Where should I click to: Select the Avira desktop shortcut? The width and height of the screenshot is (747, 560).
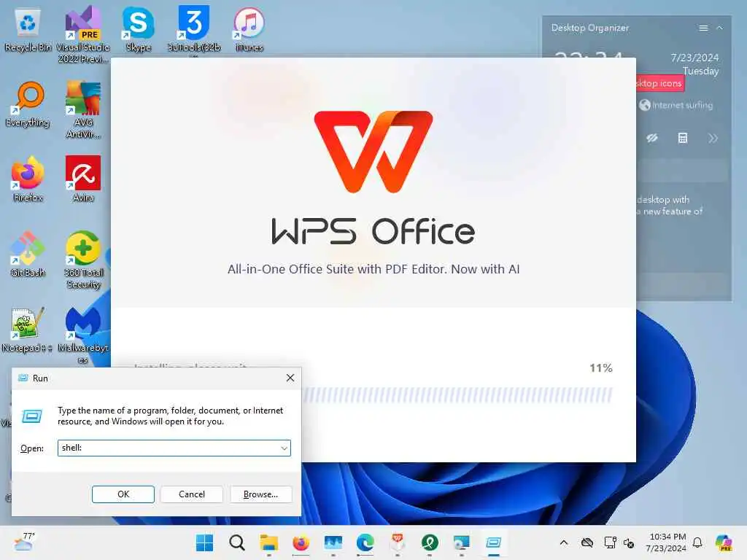pyautogui.click(x=83, y=179)
